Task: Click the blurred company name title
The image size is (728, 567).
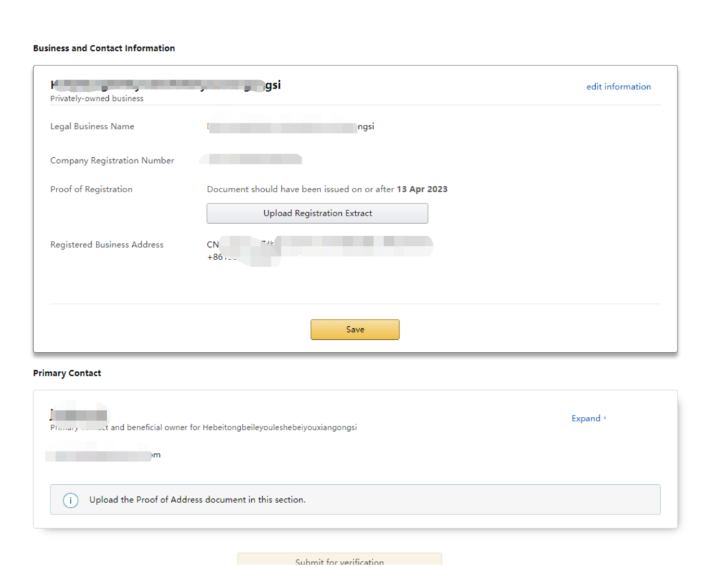Action: click(x=166, y=85)
